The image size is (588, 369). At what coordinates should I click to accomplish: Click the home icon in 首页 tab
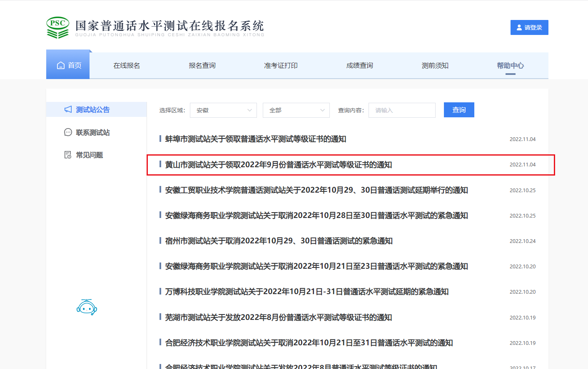61,65
